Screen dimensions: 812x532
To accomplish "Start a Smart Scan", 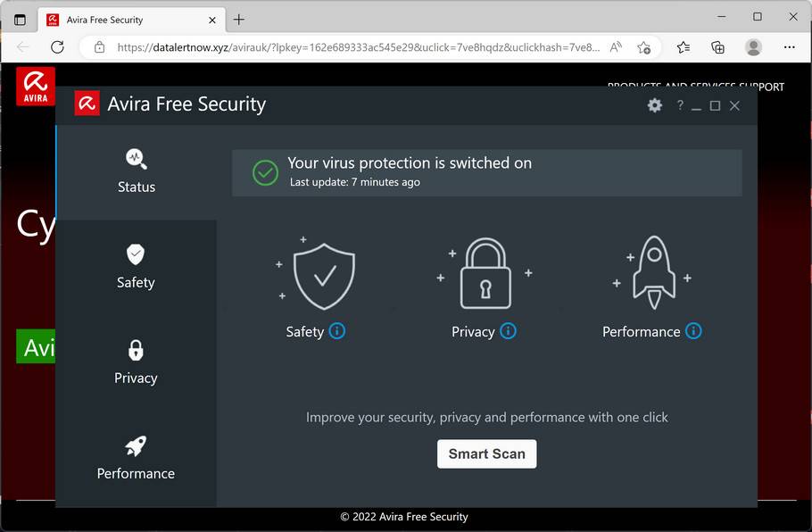I will point(486,453).
